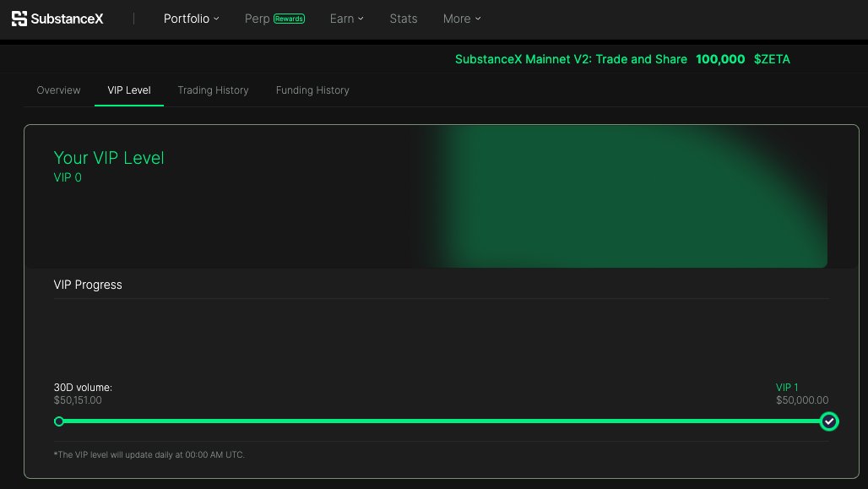Image resolution: width=868 pixels, height=489 pixels.
Task: Click the VIP 0 level text
Action: (x=68, y=177)
